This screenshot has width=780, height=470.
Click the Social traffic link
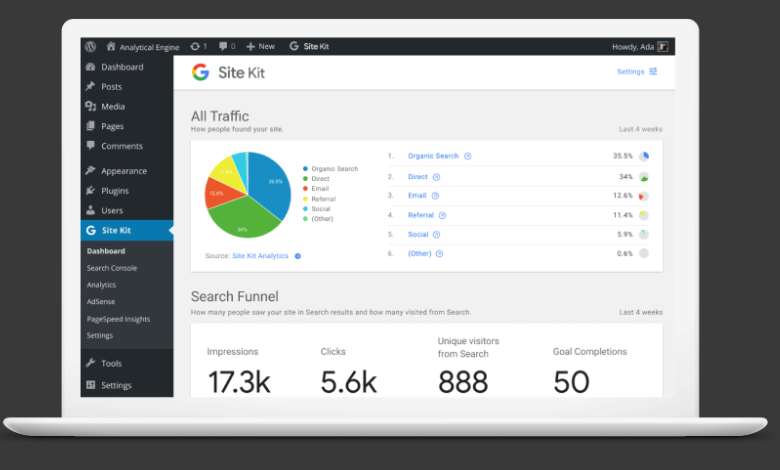[x=418, y=234]
